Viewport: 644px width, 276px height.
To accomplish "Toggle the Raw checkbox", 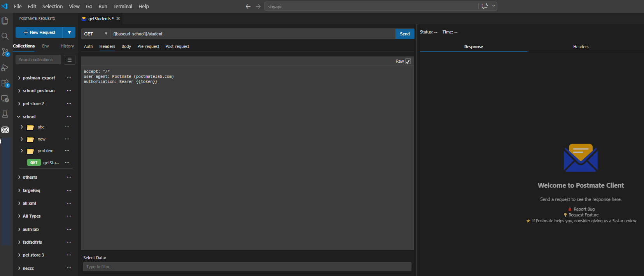I will pyautogui.click(x=408, y=61).
